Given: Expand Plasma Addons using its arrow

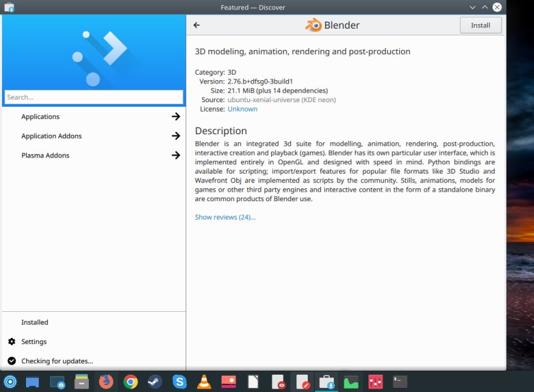Looking at the screenshot, I should [x=176, y=156].
